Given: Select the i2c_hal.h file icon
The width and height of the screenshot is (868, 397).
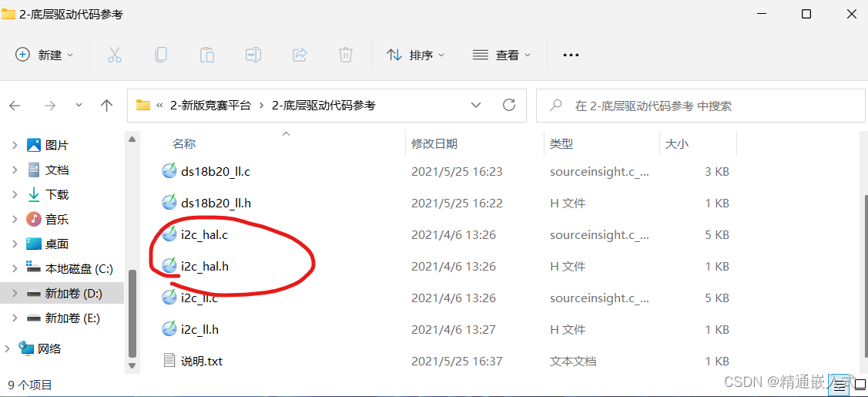Looking at the screenshot, I should (x=169, y=266).
